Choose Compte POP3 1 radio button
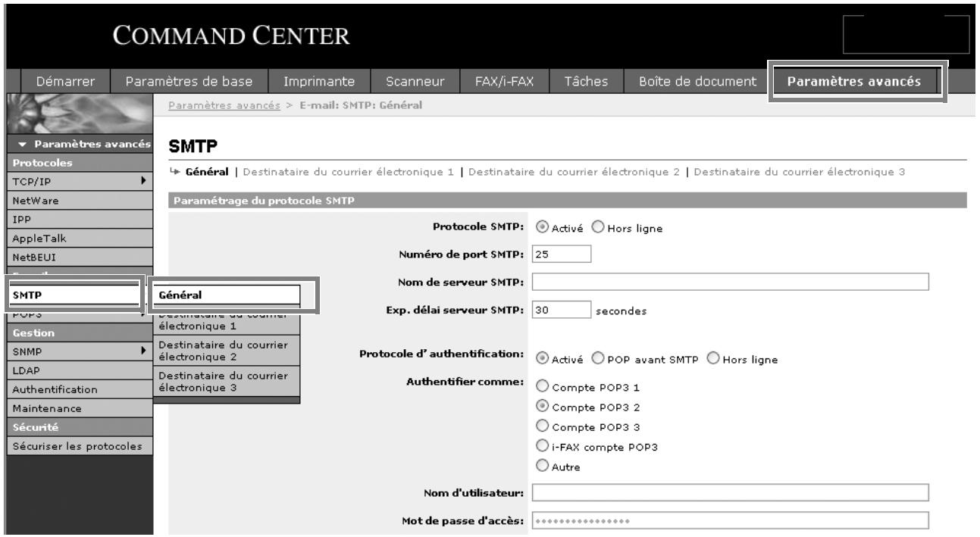Image resolution: width=980 pixels, height=537 pixels. tap(542, 387)
